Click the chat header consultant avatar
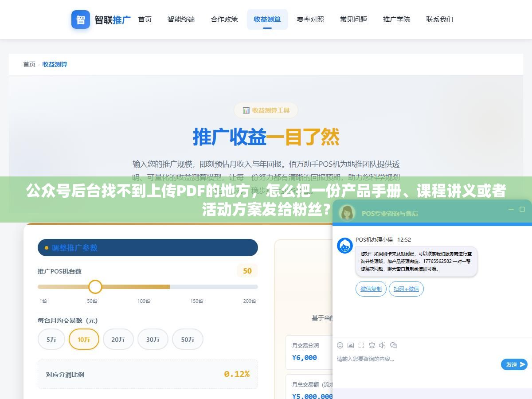Image resolution: width=532 pixels, height=399 pixels. 347,213
